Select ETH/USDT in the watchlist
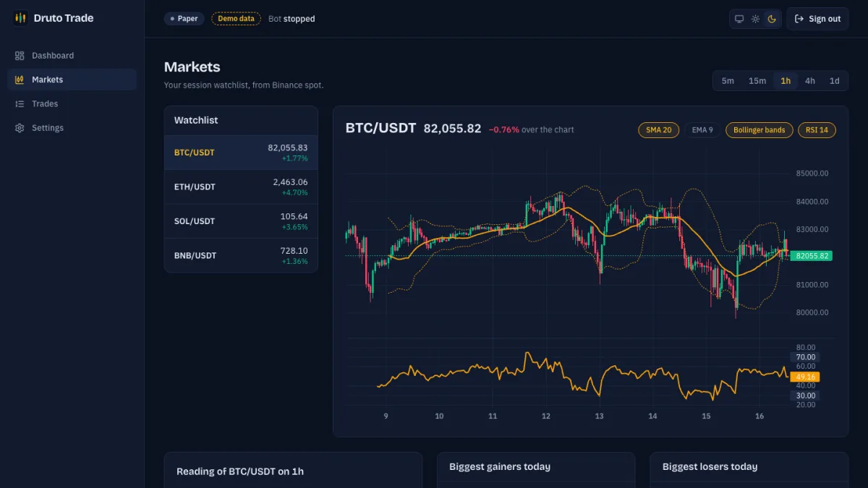Screen dimensions: 868x488 tap(241, 187)
